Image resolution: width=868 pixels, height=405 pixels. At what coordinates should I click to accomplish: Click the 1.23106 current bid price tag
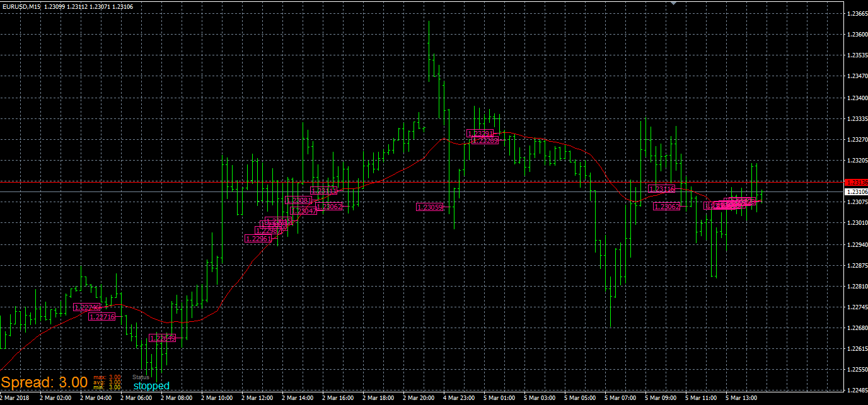(856, 191)
